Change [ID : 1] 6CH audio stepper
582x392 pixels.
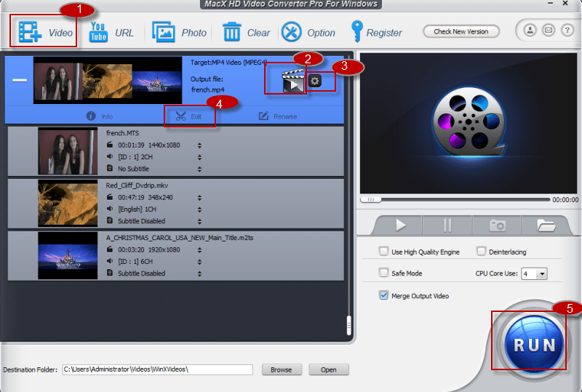coord(199,262)
